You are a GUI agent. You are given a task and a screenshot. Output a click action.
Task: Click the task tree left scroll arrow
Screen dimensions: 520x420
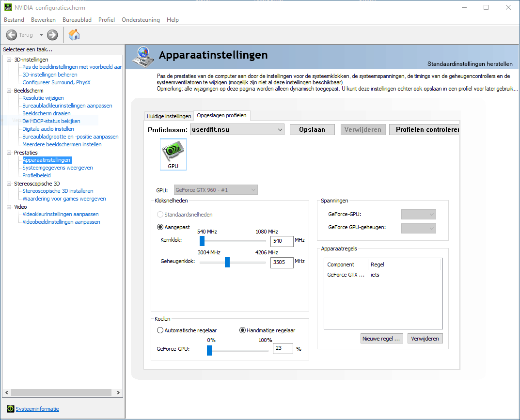click(x=7, y=392)
